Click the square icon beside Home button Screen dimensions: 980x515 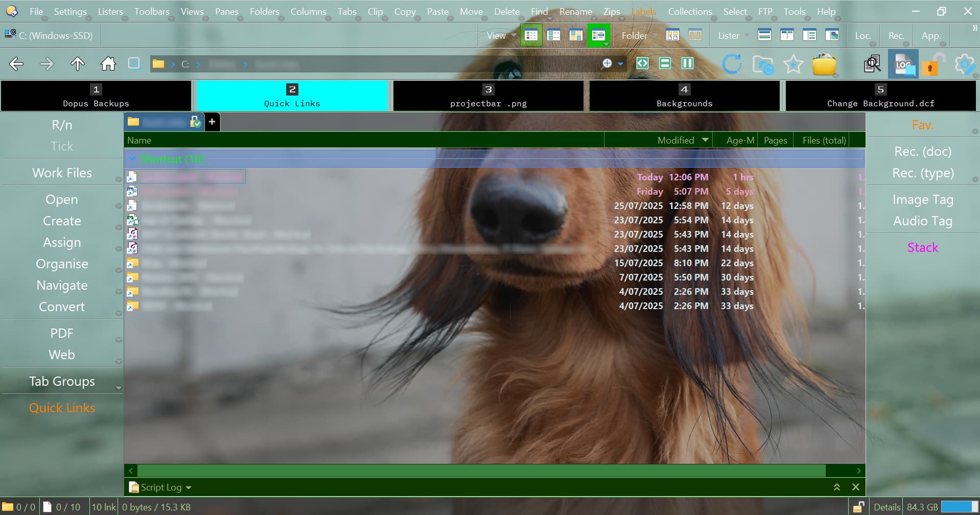pos(134,63)
